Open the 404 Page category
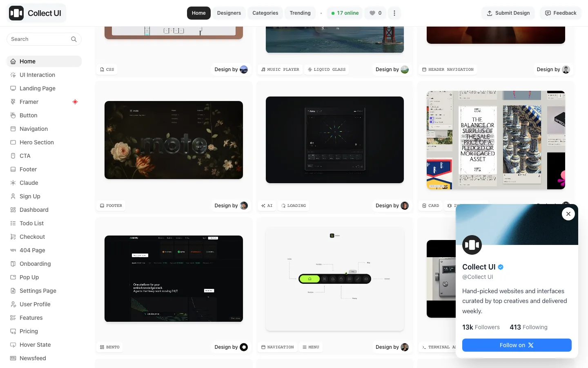 44,250
